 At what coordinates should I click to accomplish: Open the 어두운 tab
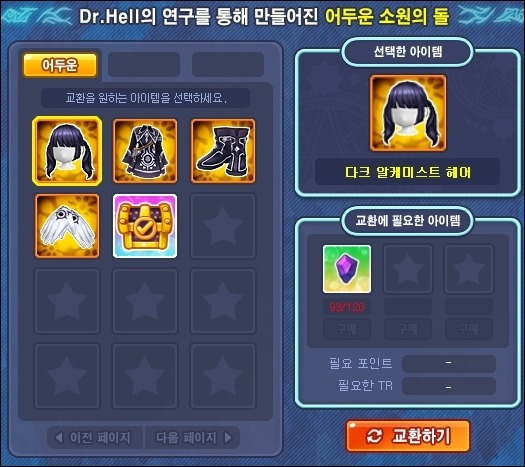[x=60, y=65]
